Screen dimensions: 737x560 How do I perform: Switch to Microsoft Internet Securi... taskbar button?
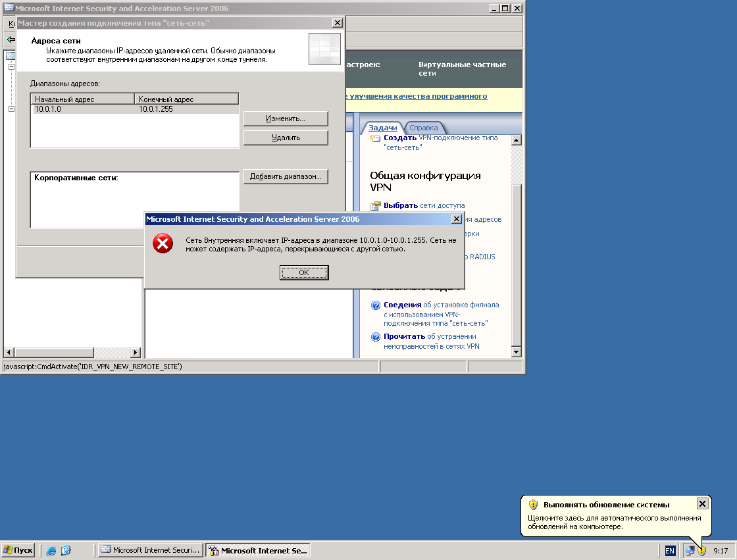click(x=151, y=550)
